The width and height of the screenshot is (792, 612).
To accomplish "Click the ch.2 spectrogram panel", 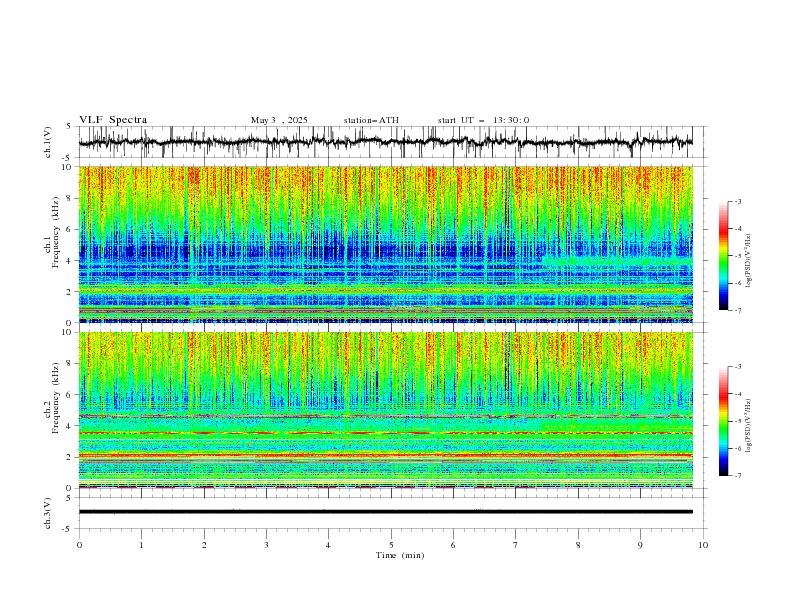I will pyautogui.click(x=385, y=410).
